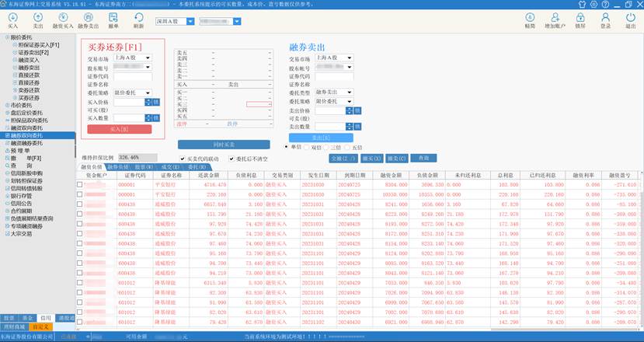
Task: Click the 退出 power icon
Action: [x=631, y=20]
